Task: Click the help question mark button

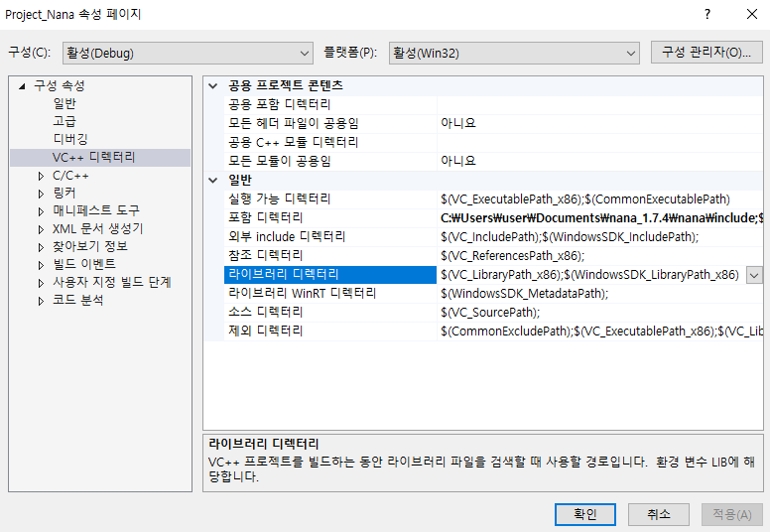Action: point(707,14)
